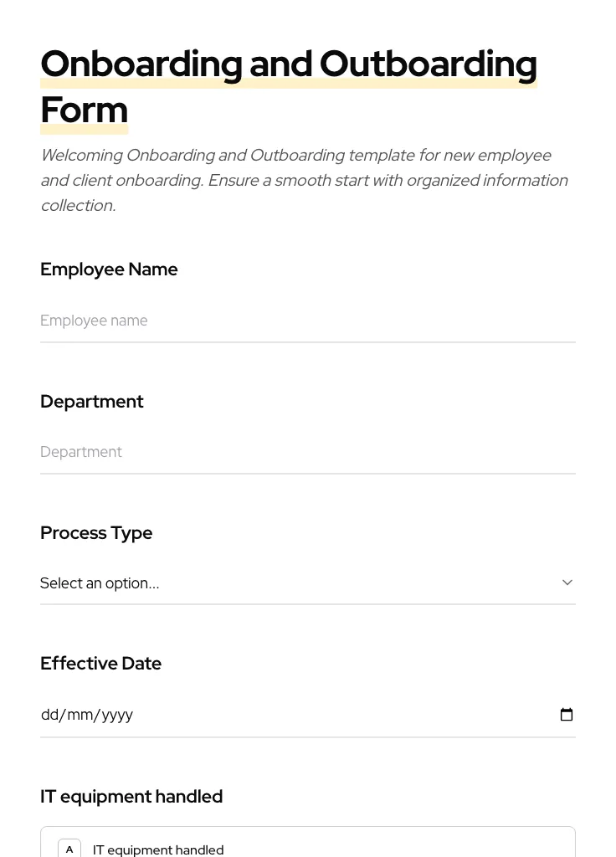This screenshot has height=857, width=616.
Task: Toggle the IT equipment handled answer card
Action: [308, 845]
